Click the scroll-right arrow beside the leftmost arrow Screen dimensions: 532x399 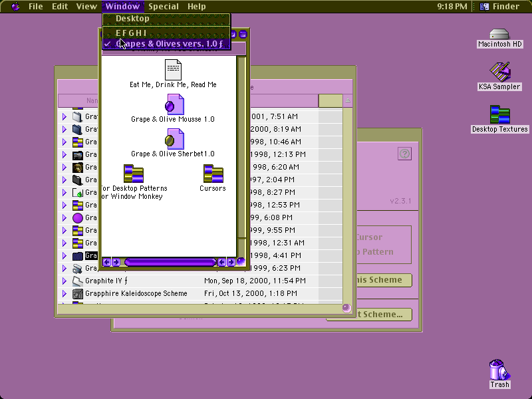click(x=116, y=262)
